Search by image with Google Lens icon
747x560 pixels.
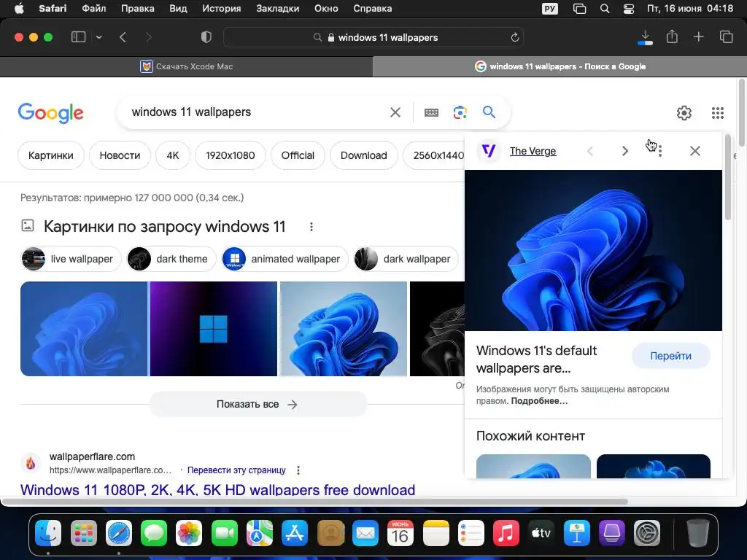460,112
